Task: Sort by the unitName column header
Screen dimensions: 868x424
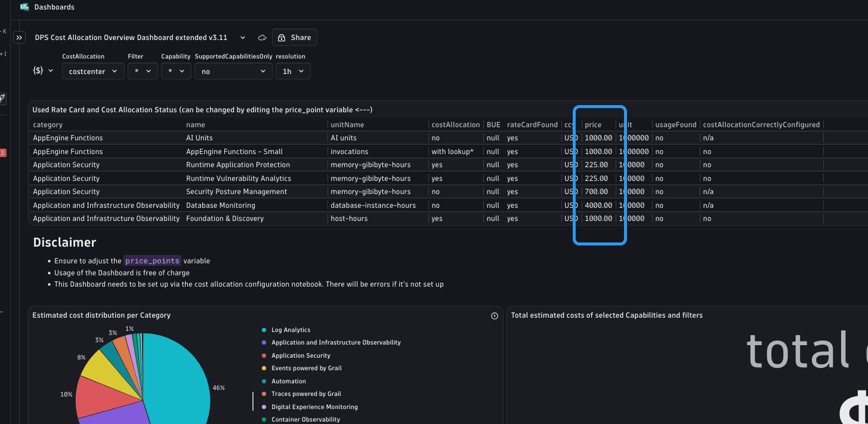Action: (347, 125)
